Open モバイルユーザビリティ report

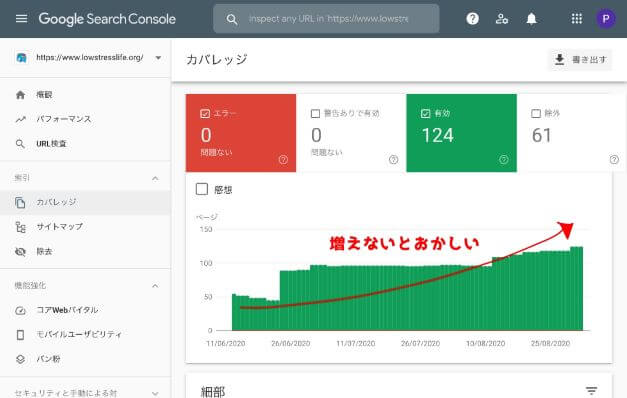[x=85, y=334]
